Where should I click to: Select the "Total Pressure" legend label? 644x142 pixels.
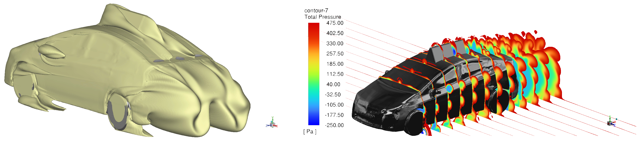click(x=322, y=17)
